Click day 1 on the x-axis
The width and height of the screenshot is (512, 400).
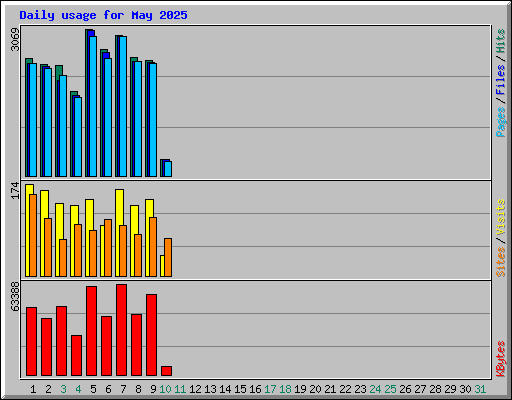pos(33,389)
